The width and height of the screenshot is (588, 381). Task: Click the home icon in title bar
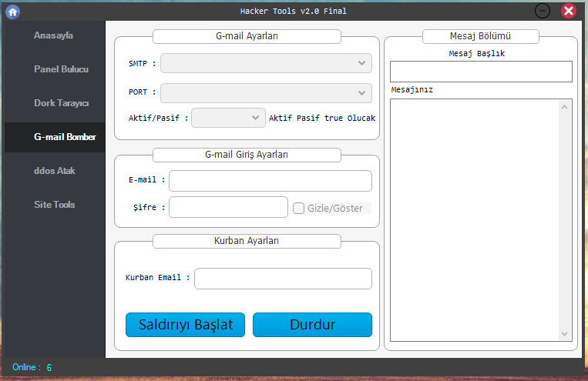[13, 12]
